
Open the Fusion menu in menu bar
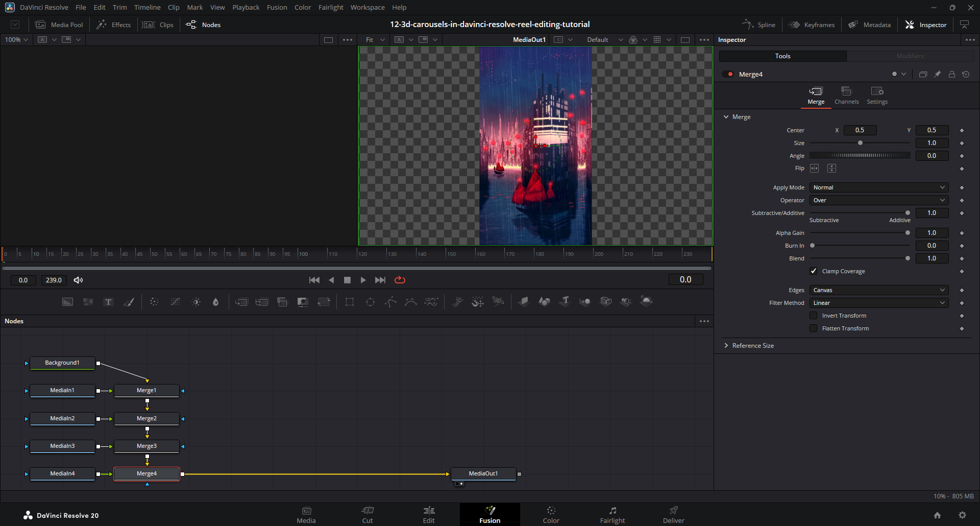[277, 7]
